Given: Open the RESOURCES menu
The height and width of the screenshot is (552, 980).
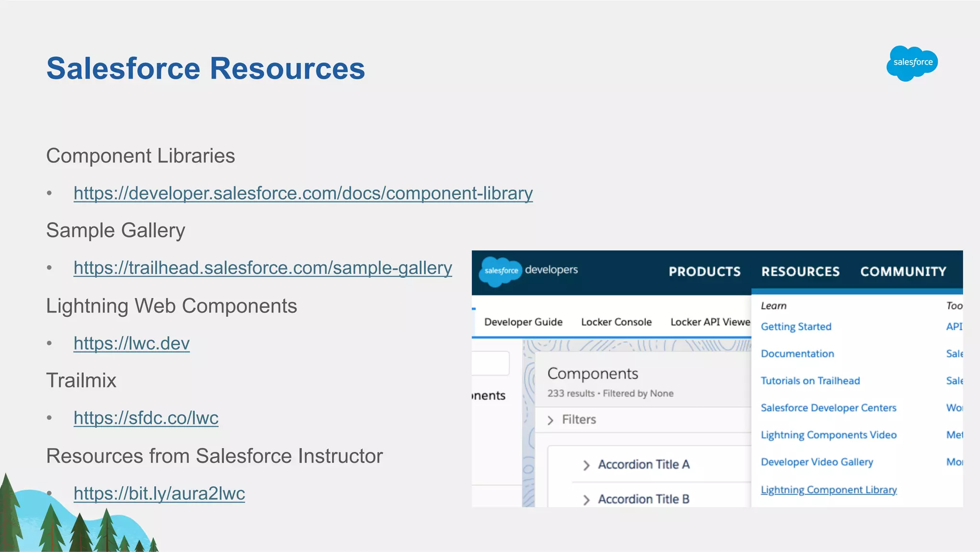Looking at the screenshot, I should click(801, 271).
